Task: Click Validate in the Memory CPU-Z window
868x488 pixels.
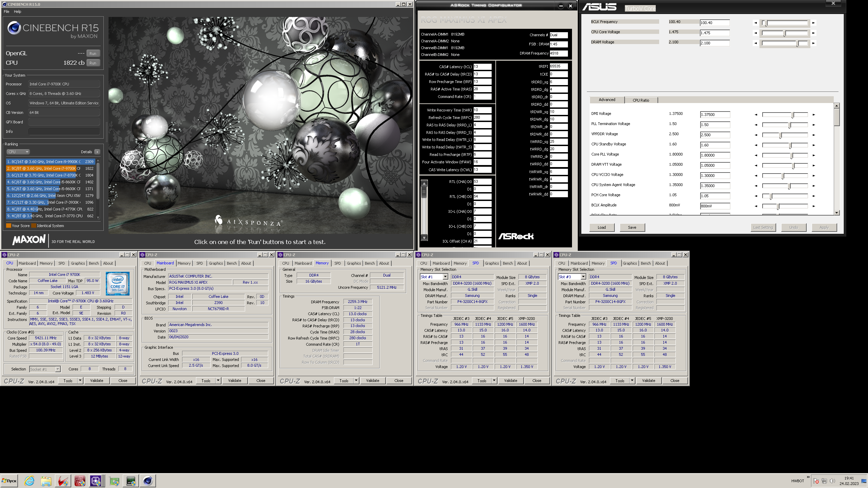Action: tap(373, 381)
